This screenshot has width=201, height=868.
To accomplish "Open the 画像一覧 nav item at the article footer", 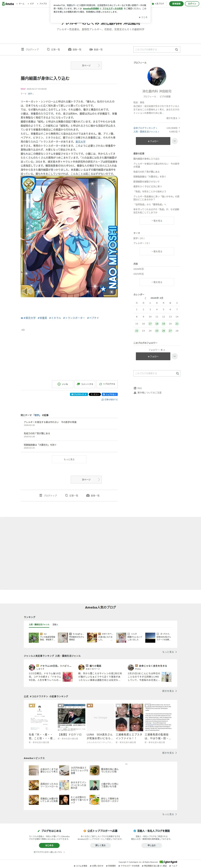I will (x=93, y=496).
